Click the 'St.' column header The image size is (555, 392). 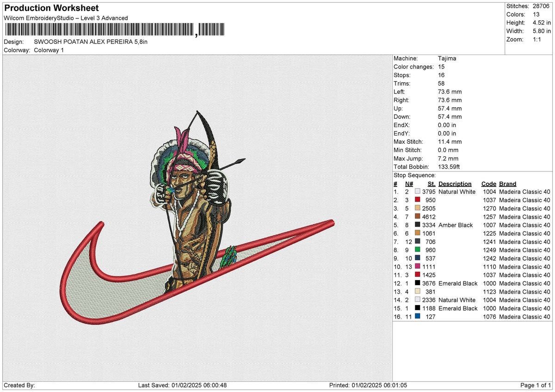432,184
